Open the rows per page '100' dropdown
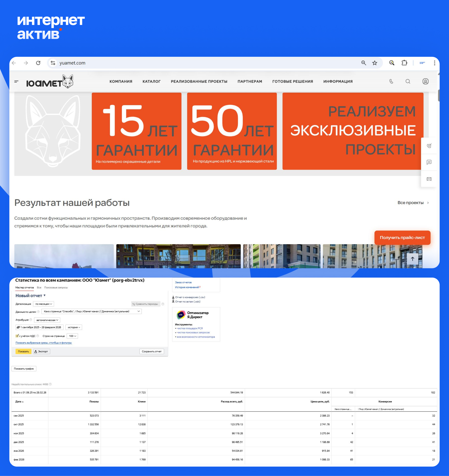This screenshot has height=476, width=449. (x=72, y=336)
